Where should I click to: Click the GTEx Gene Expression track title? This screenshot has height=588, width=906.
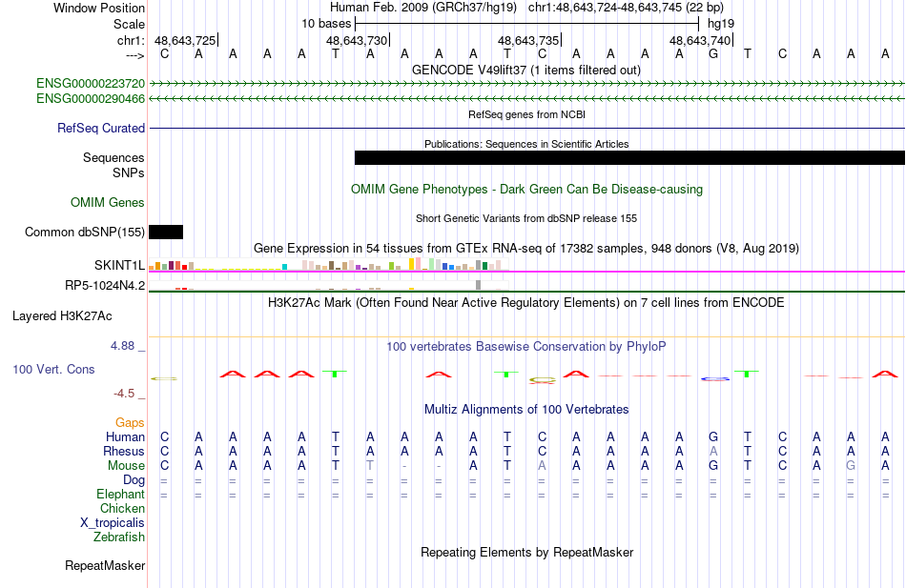pos(526,249)
